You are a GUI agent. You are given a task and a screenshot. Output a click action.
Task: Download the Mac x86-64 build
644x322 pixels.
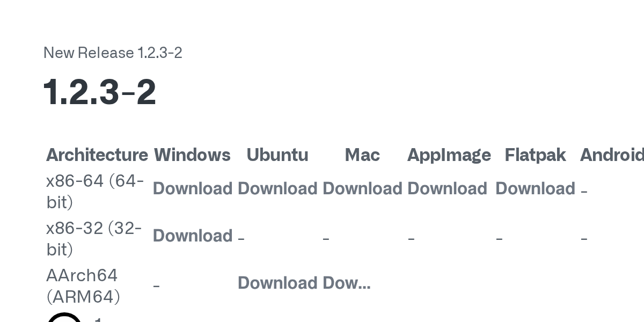point(362,189)
